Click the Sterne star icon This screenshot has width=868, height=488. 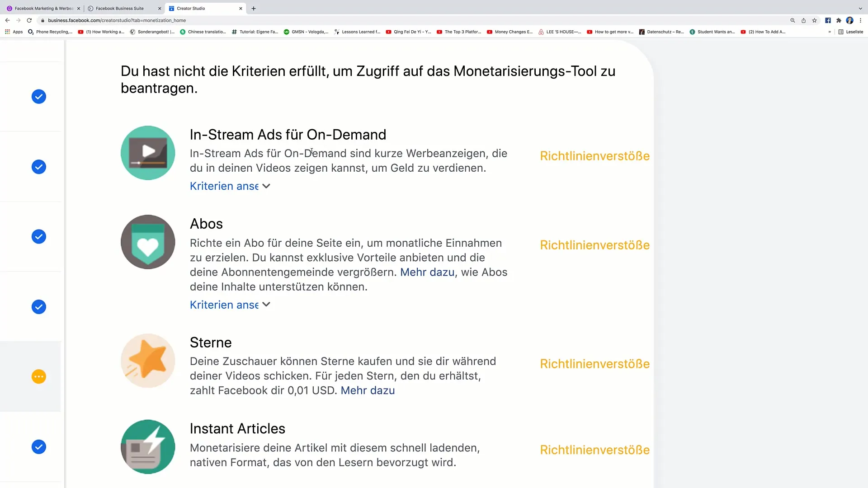click(148, 361)
